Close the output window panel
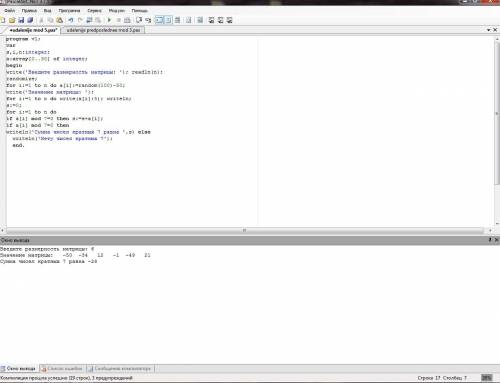The width and height of the screenshot is (500, 383). coord(496,240)
